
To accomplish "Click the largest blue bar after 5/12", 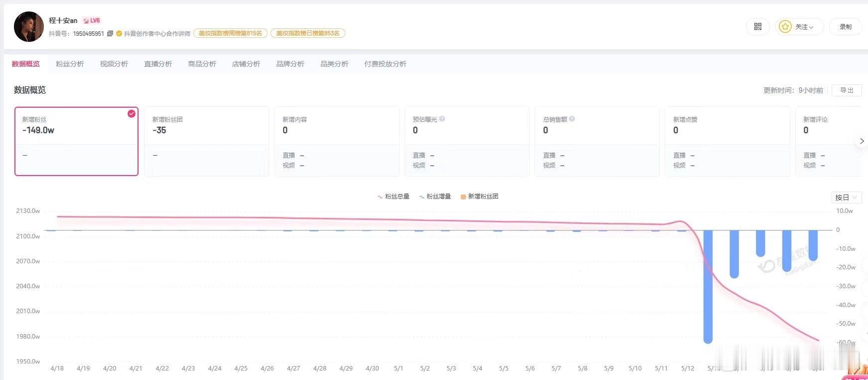I will click(708, 286).
